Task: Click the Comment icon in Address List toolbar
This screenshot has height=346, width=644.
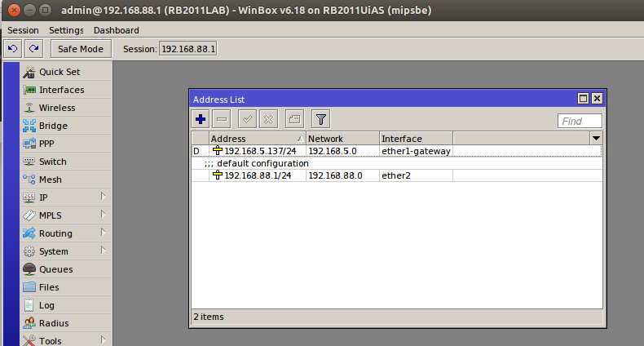Action: (294, 119)
